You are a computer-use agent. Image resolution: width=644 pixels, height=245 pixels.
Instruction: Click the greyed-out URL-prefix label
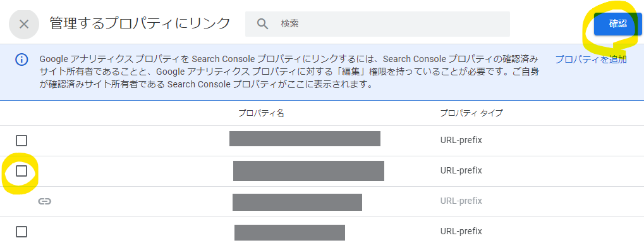461,201
